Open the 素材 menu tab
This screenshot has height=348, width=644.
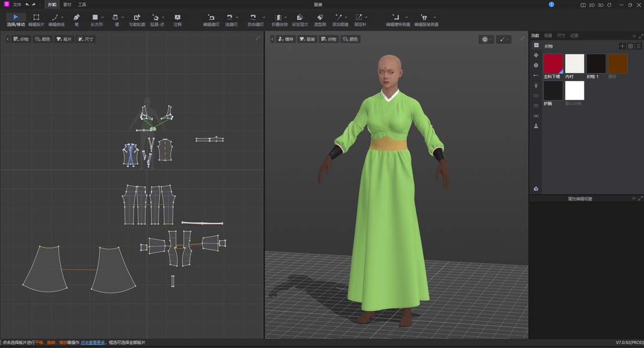pos(67,5)
